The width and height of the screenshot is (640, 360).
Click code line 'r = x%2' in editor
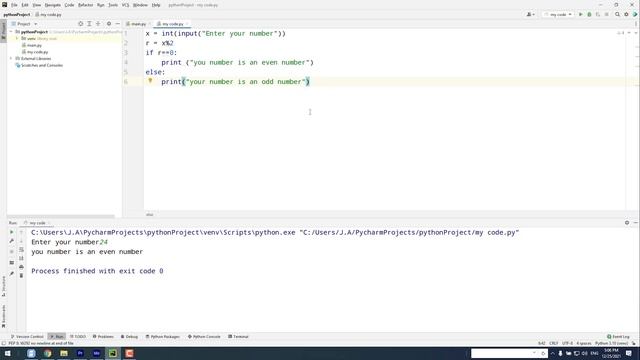click(x=160, y=43)
